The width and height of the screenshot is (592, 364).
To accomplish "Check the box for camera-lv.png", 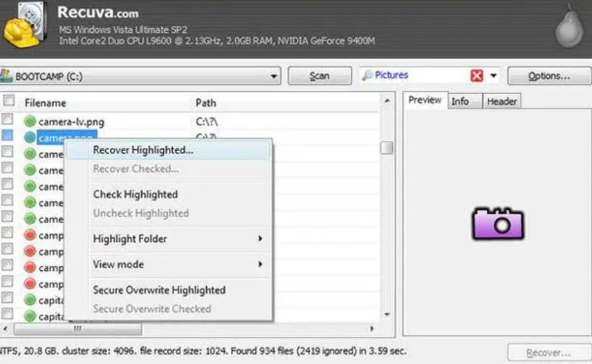I will pyautogui.click(x=7, y=119).
